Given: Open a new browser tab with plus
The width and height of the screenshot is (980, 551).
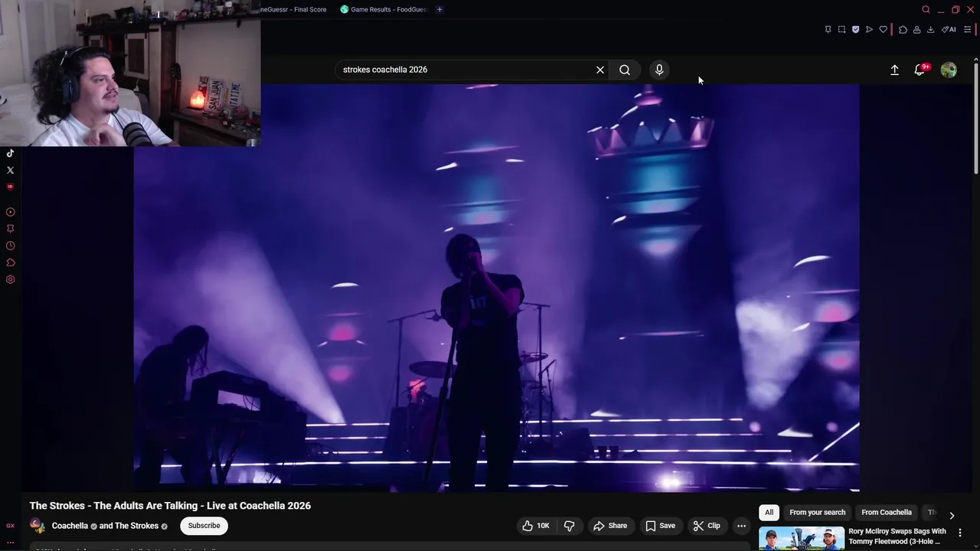Looking at the screenshot, I should (439, 9).
